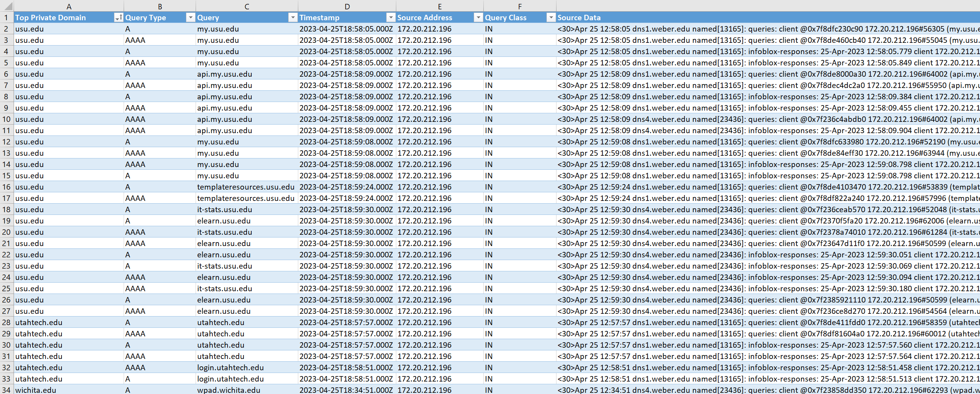Select row 1 header
Viewport: 980px width, 394px height.
(7, 18)
